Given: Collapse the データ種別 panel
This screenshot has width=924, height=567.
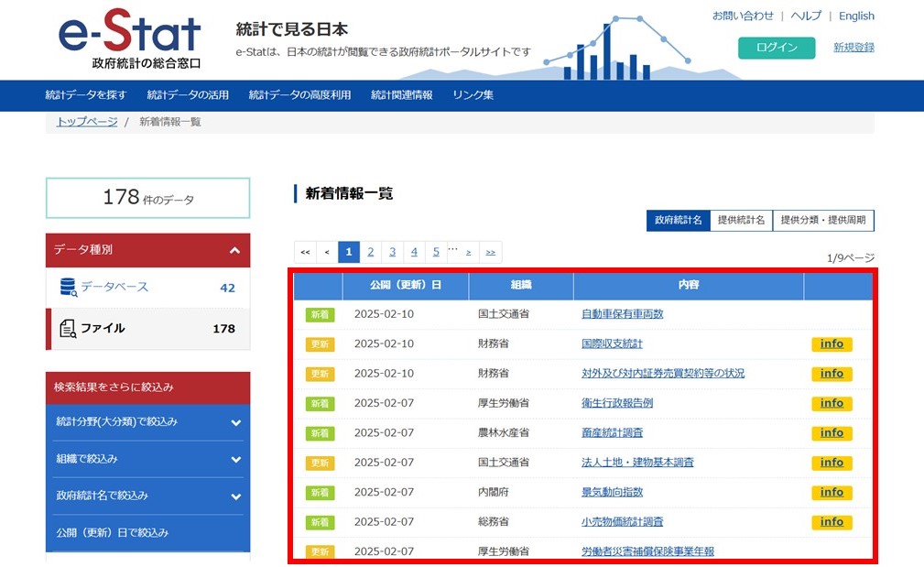Looking at the screenshot, I should click(x=234, y=250).
